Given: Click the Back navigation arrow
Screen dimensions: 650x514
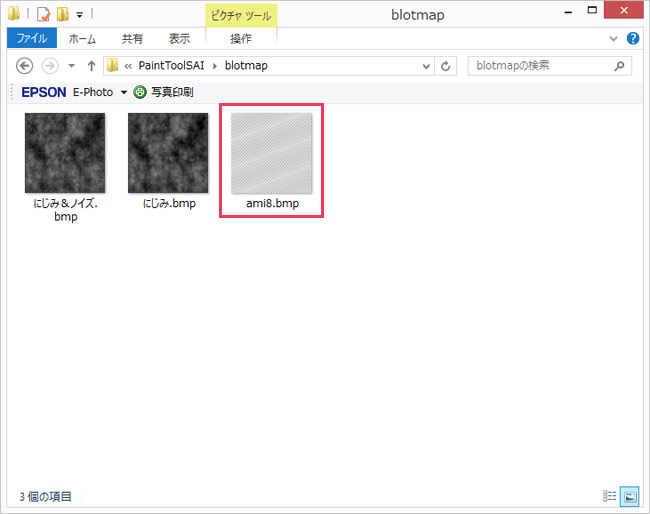Looking at the screenshot, I should coord(25,66).
